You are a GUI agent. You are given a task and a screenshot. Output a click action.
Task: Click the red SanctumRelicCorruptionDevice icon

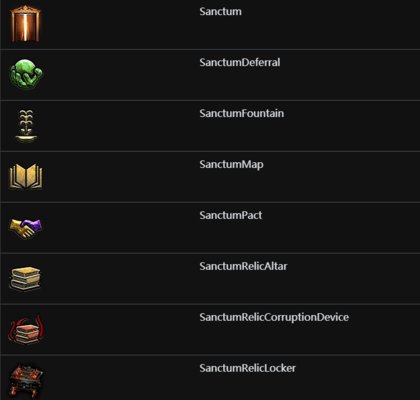[x=26, y=329]
